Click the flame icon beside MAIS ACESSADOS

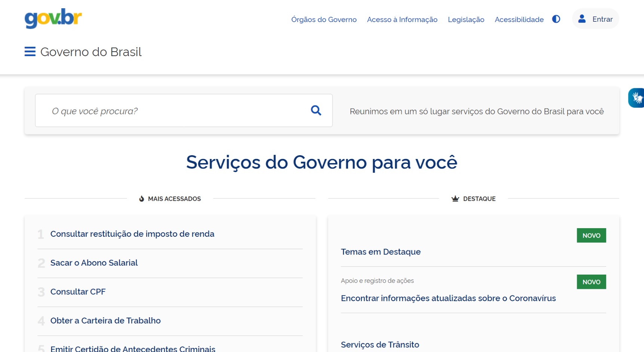click(142, 199)
